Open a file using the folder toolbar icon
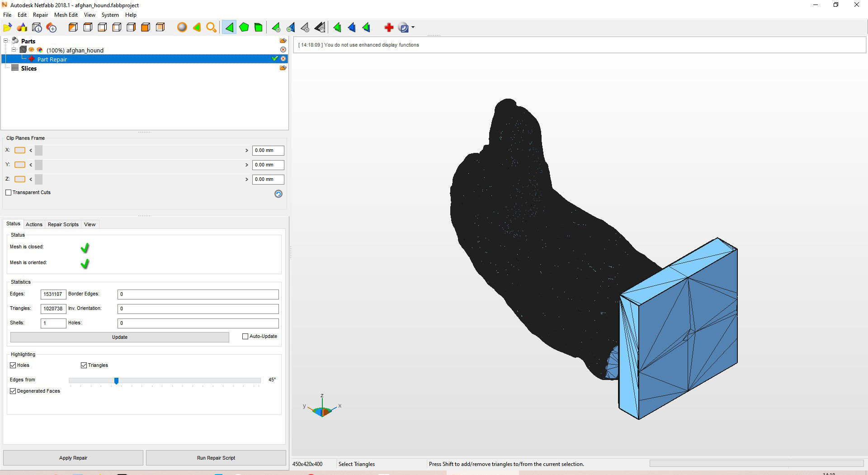The width and height of the screenshot is (868, 475). click(x=8, y=28)
